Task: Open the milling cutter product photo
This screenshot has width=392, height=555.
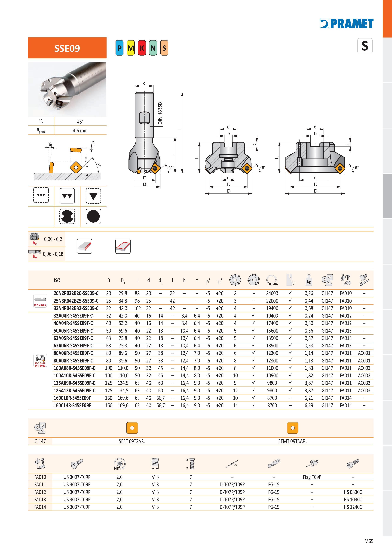Action: point(67,89)
